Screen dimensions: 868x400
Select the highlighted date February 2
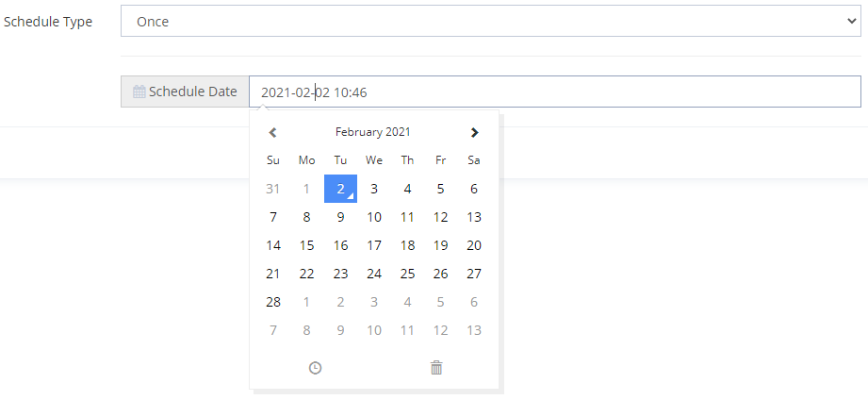click(x=340, y=189)
